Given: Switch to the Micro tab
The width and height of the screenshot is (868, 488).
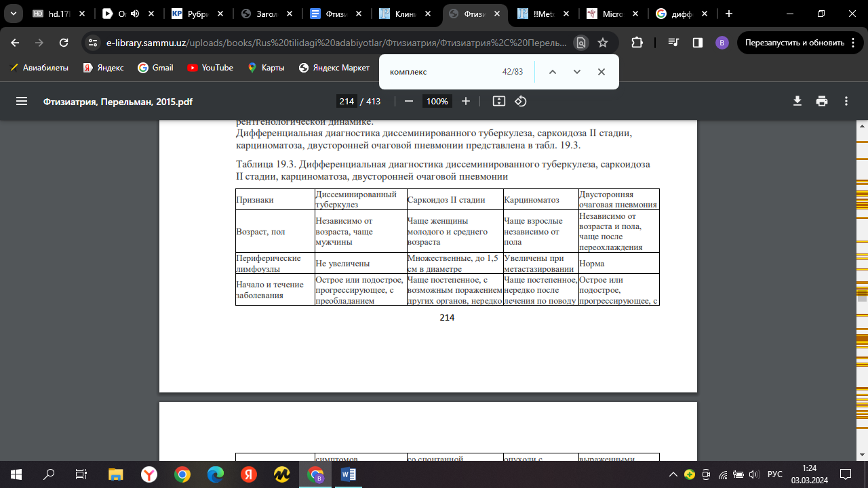Looking at the screenshot, I should click(613, 14).
